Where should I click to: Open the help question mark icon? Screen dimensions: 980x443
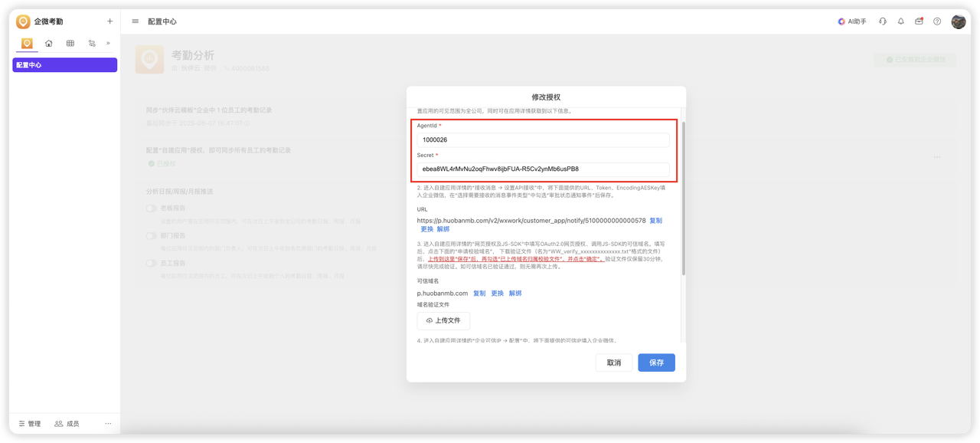pos(937,21)
